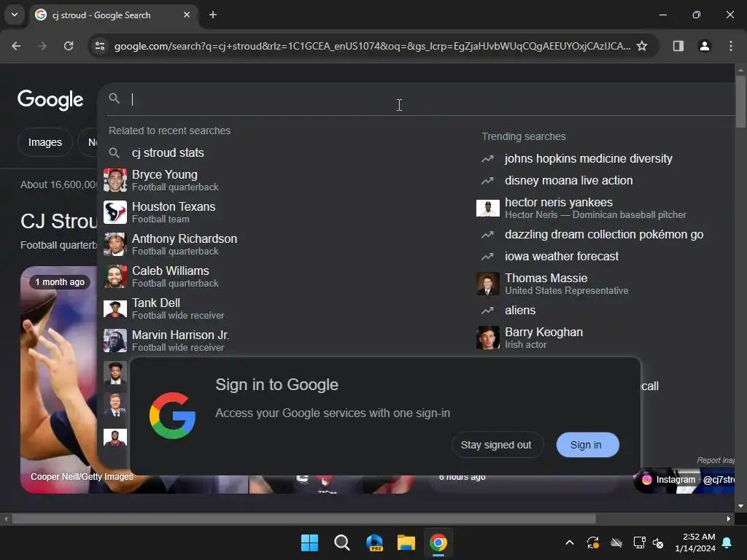Click the address bar URL
747x560 pixels.
(372, 46)
